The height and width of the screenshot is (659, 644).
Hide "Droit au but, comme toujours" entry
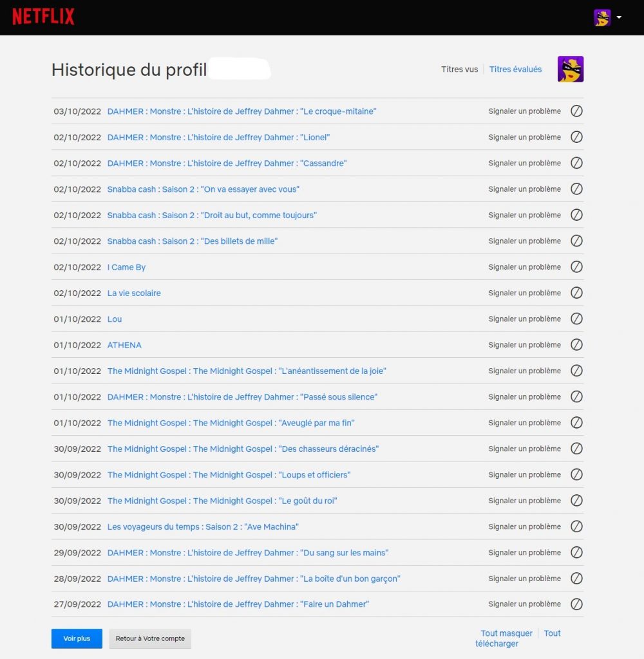[576, 215]
